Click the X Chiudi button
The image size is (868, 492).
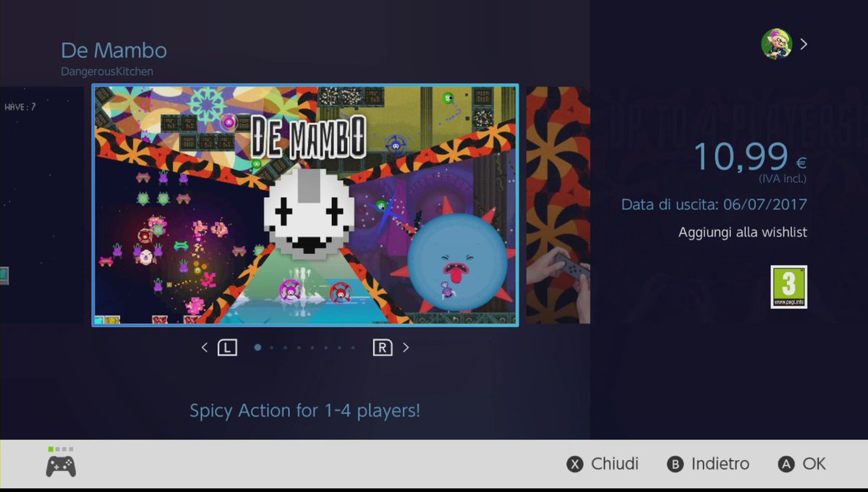[603, 465]
